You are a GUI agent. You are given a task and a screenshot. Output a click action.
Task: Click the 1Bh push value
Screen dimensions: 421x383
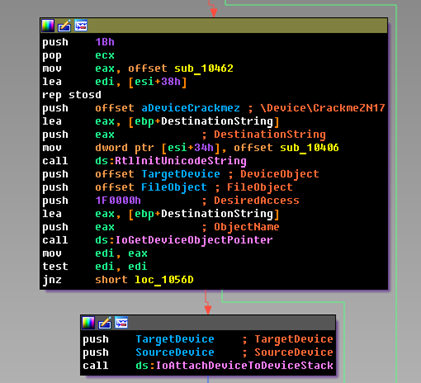coord(105,42)
